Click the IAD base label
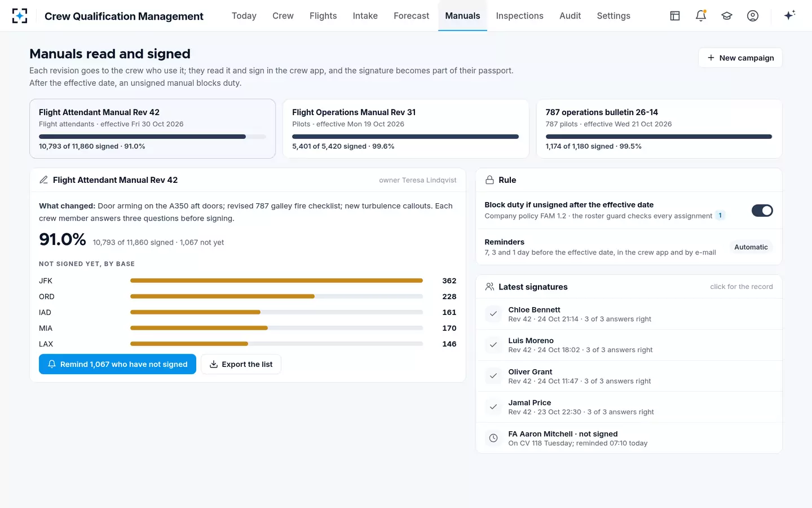The image size is (812, 508). [x=45, y=312]
